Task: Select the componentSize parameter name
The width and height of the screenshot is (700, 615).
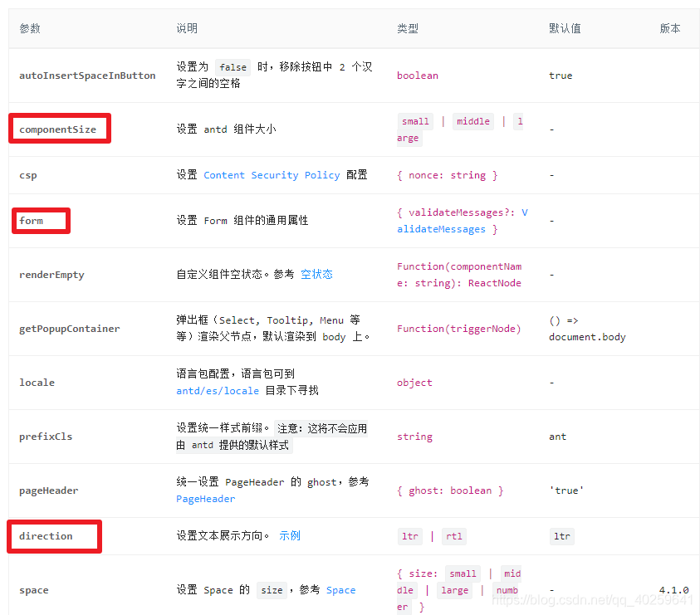Action: click(x=58, y=128)
